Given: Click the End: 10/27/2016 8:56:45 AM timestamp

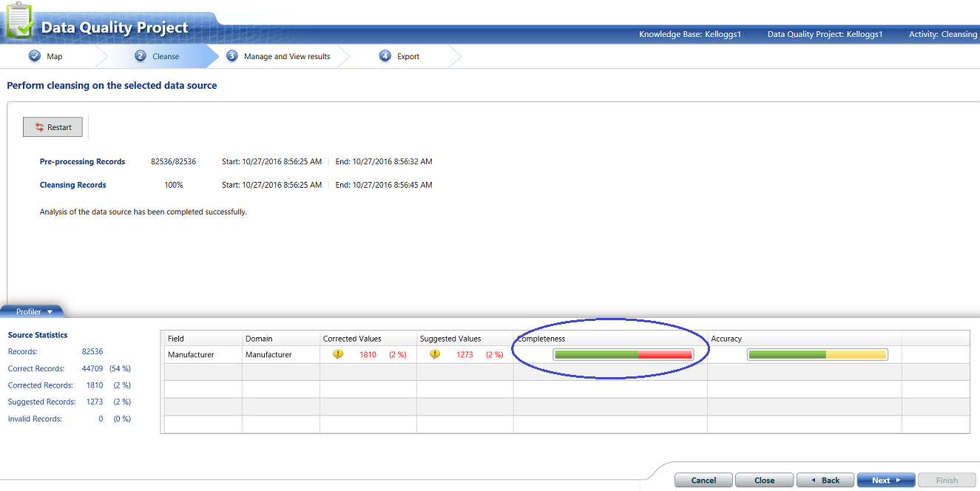Looking at the screenshot, I should pyautogui.click(x=384, y=185).
